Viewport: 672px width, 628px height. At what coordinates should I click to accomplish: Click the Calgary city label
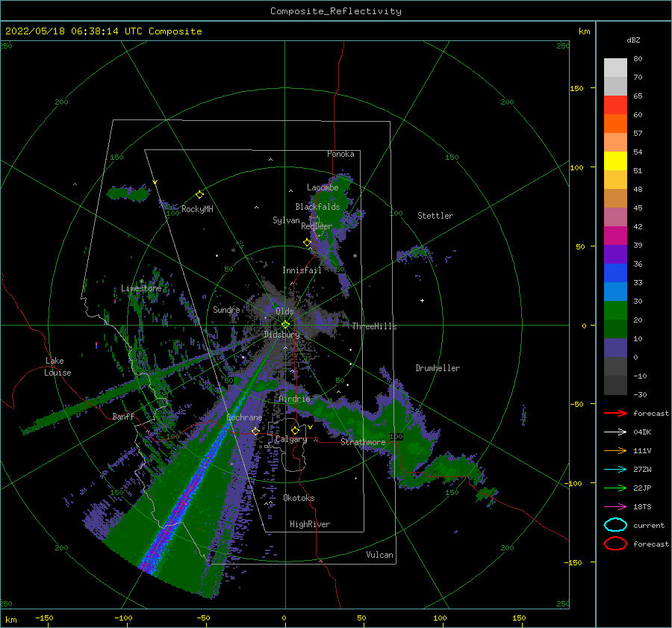click(291, 439)
